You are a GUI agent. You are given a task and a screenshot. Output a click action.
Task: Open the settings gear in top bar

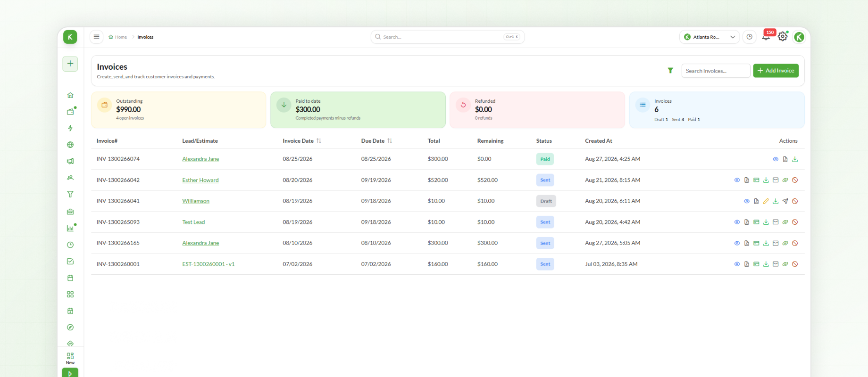pyautogui.click(x=783, y=37)
